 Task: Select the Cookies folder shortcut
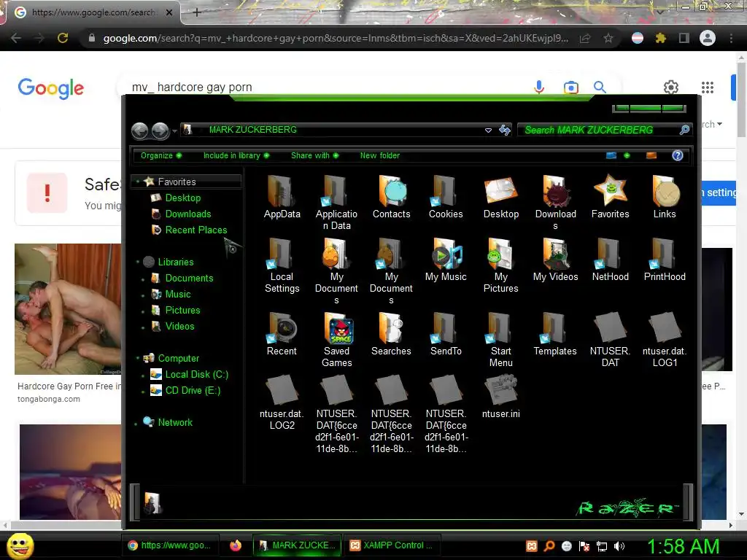446,197
